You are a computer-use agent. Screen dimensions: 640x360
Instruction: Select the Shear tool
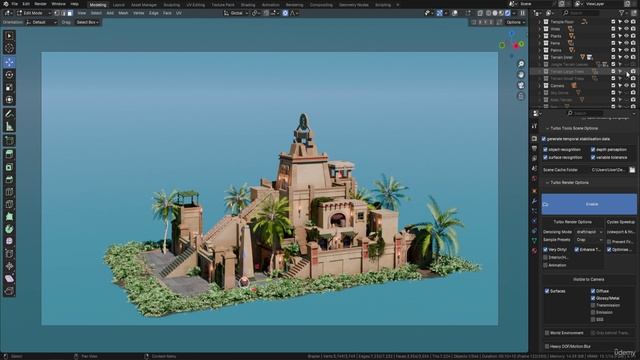coord(9,278)
